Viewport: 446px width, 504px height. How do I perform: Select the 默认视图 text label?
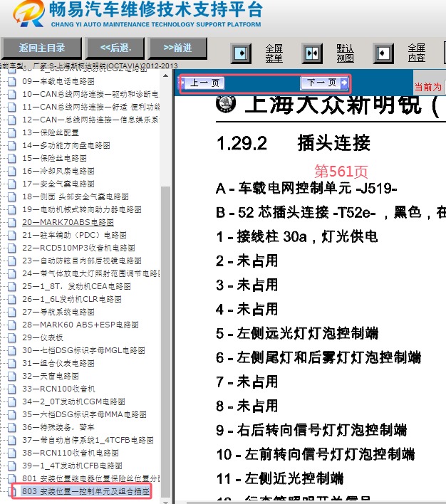click(345, 53)
